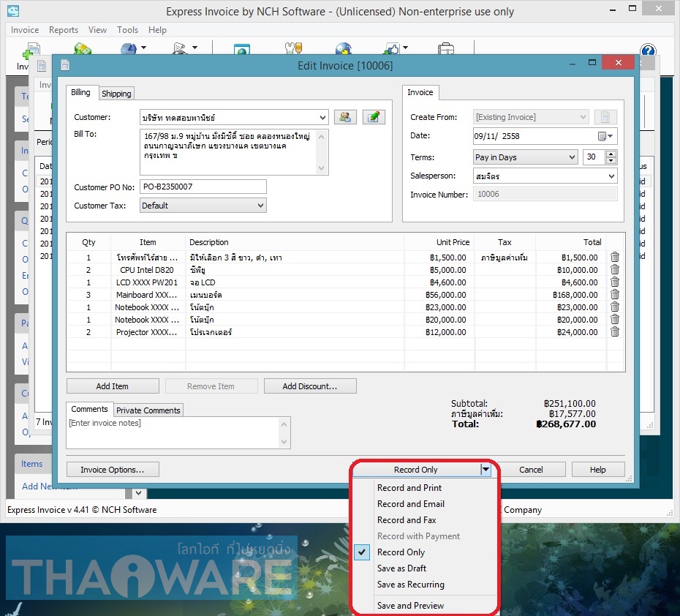Click the monitor screen toolbar icon
This screenshot has height=616, width=680.
(x=241, y=48)
